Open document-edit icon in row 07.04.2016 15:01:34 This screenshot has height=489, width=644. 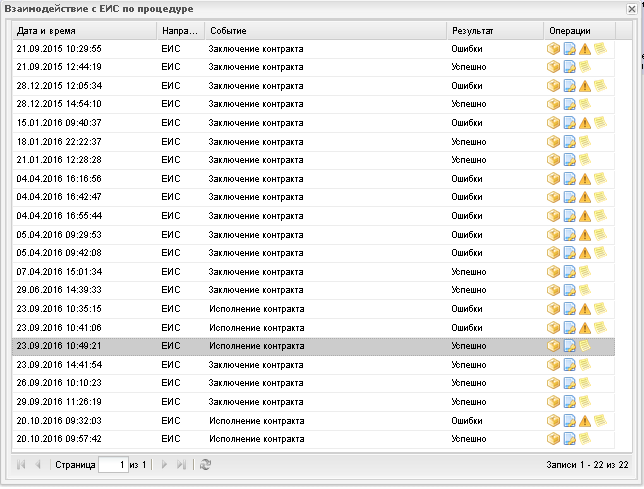click(x=569, y=272)
